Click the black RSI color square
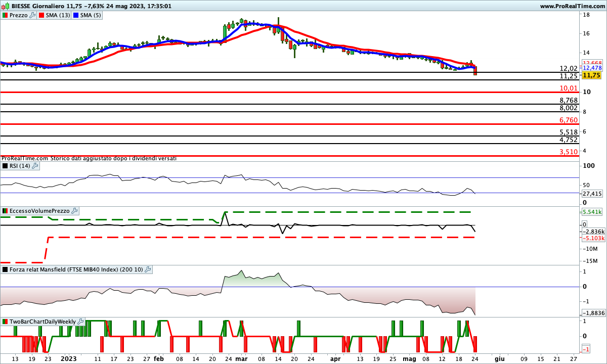The image size is (607, 364). click(x=5, y=165)
